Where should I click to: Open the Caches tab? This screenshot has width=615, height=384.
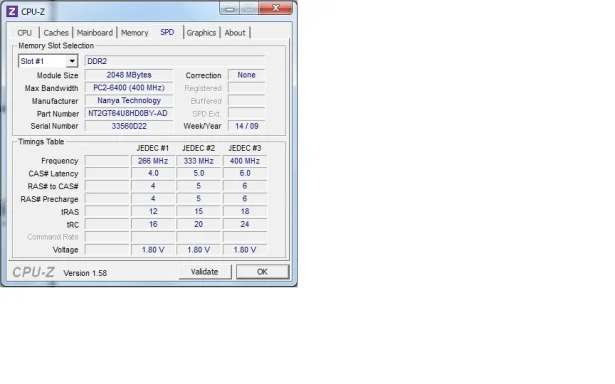(x=56, y=33)
